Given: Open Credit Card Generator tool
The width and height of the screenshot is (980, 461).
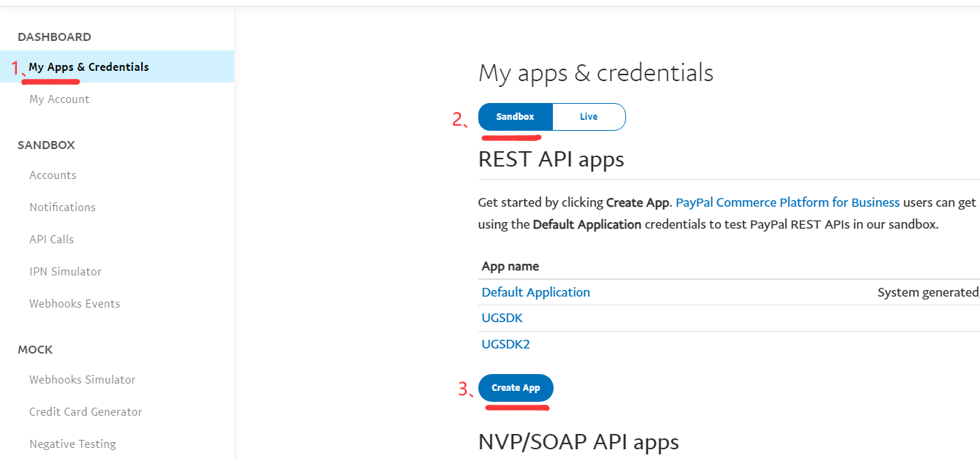Looking at the screenshot, I should point(86,412).
